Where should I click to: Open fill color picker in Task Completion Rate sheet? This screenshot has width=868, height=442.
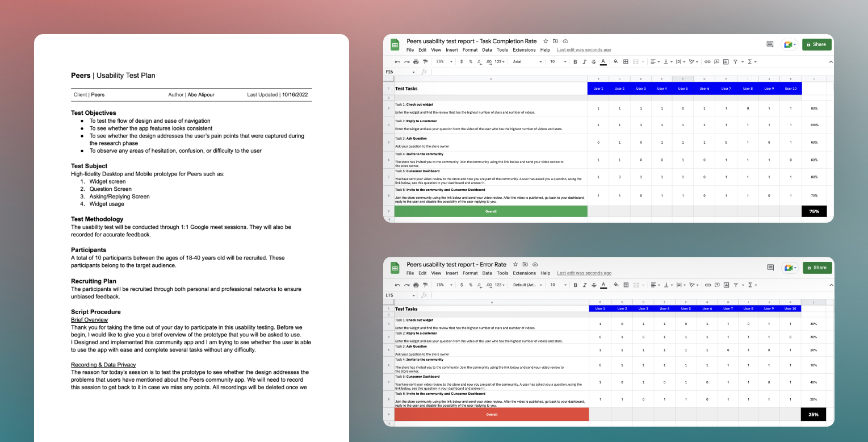click(616, 61)
